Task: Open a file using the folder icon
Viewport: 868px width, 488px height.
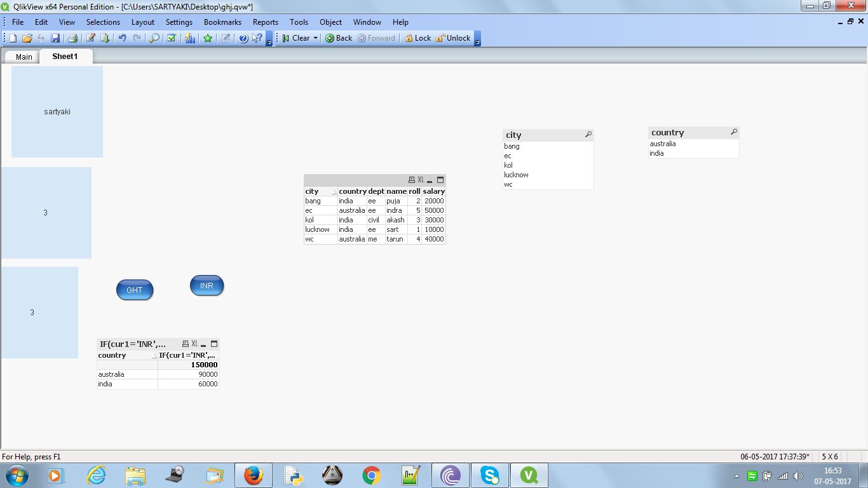Action: 27,38
